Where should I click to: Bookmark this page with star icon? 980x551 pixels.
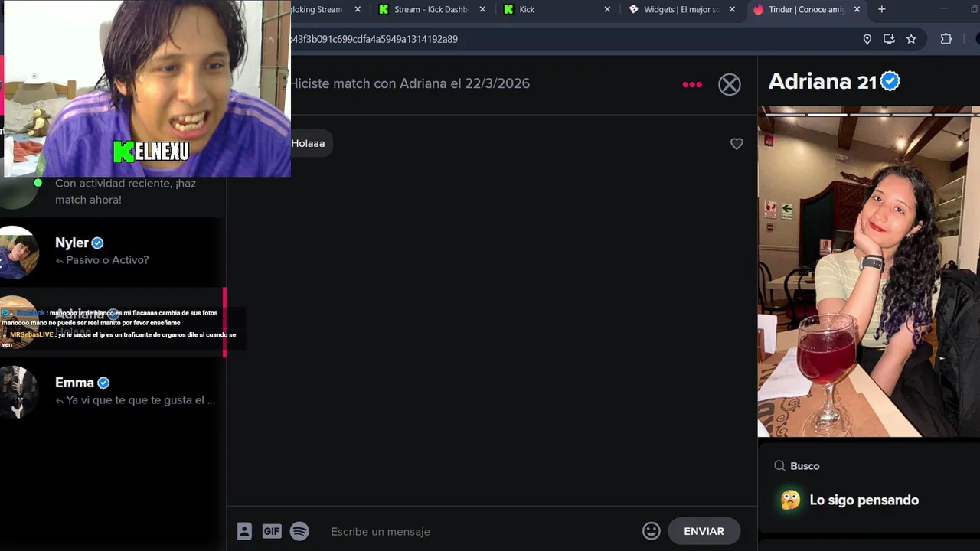point(911,39)
